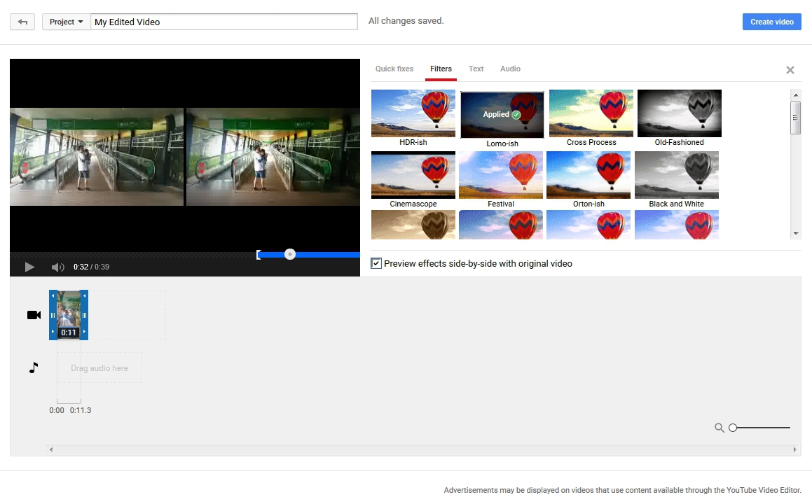Click the Create video button
This screenshot has width=812, height=504.
click(771, 22)
